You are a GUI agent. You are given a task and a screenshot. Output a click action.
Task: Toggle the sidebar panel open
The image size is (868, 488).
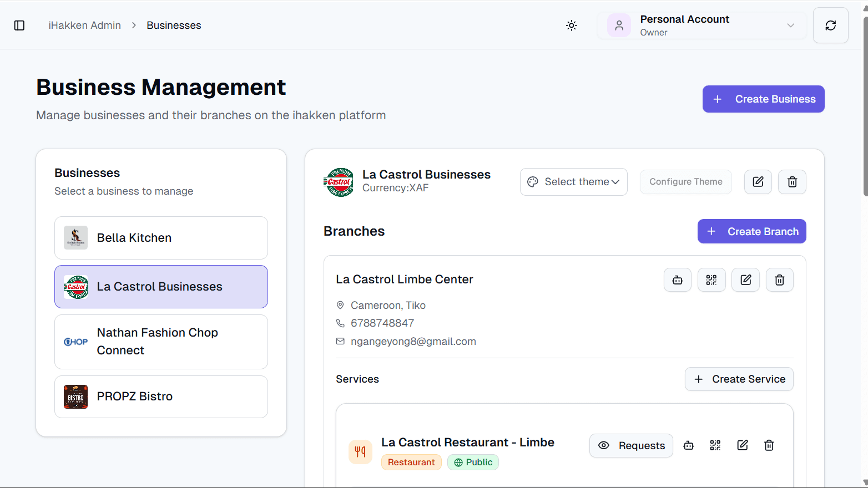coord(19,25)
